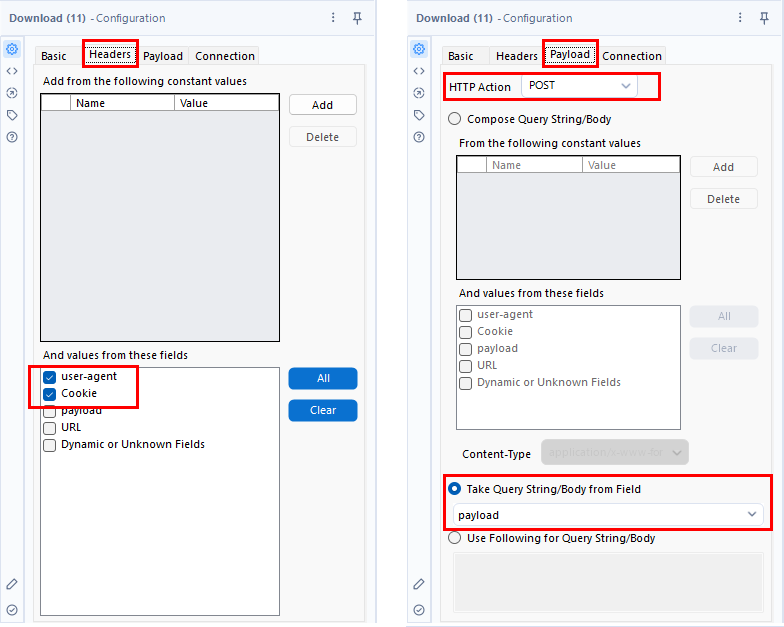Open the HTTP Action POST dropdown
The image size is (784, 627).
coord(580,86)
